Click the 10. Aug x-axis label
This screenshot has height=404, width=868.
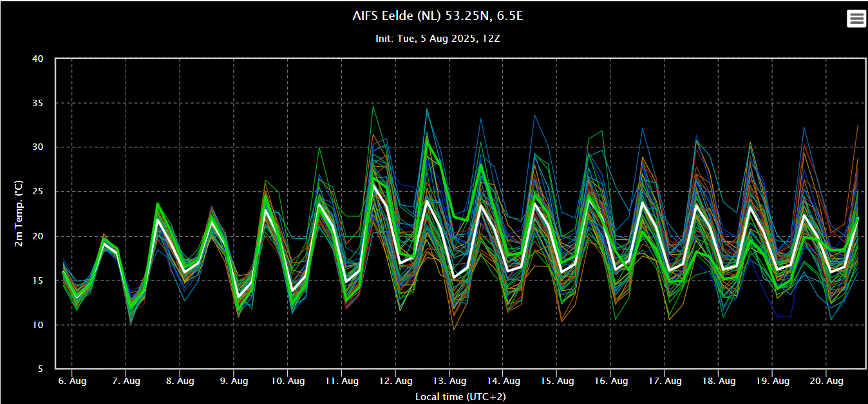(287, 381)
